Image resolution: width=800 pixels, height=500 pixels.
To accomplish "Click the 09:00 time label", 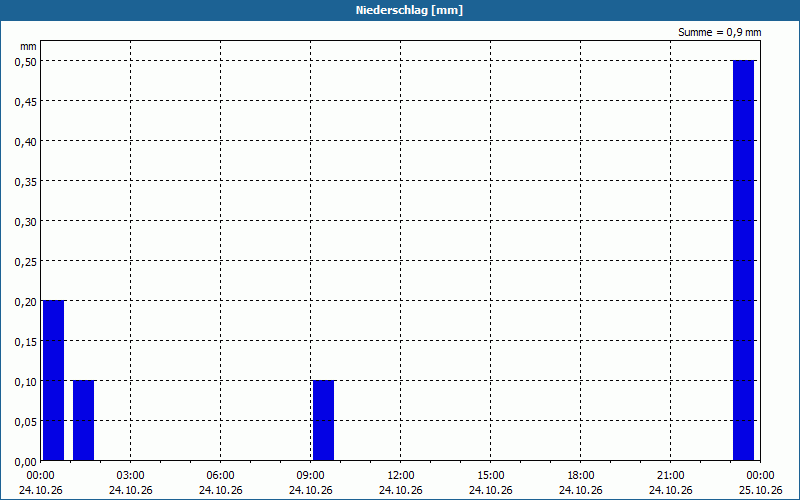I will (x=311, y=476).
